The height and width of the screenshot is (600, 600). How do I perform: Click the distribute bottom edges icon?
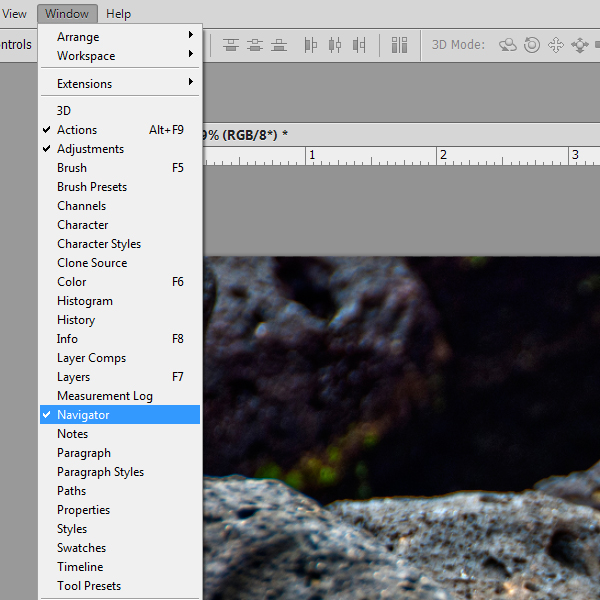(x=280, y=45)
